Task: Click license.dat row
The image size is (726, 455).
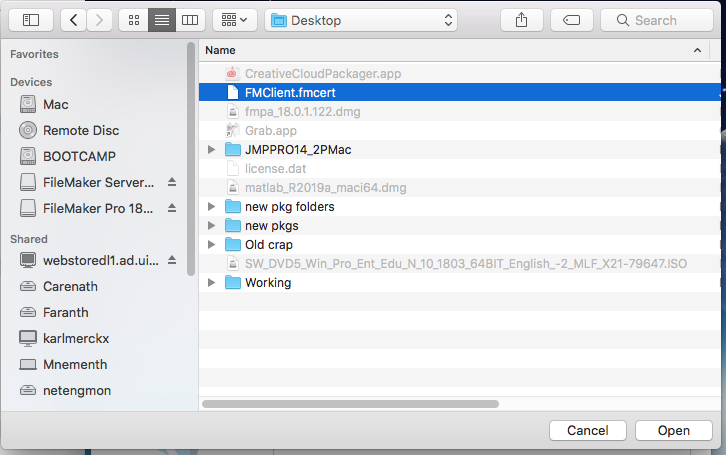Action: click(x=460, y=168)
